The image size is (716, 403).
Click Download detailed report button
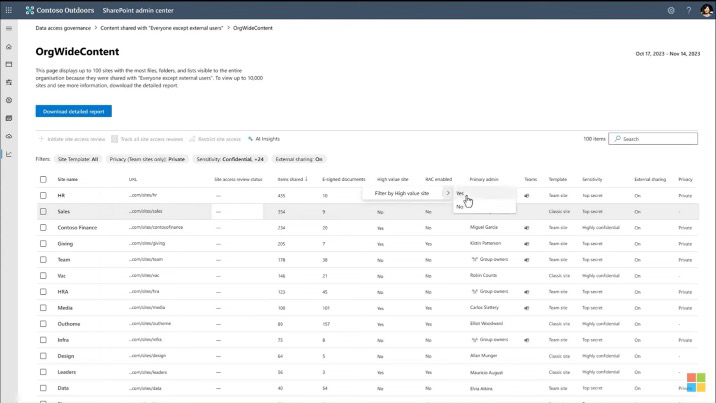[74, 111]
